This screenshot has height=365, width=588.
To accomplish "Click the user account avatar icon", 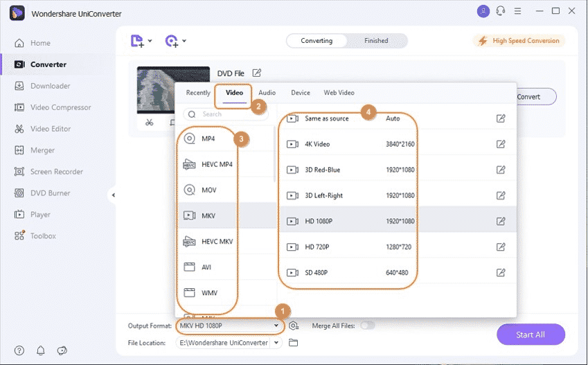I will point(483,11).
